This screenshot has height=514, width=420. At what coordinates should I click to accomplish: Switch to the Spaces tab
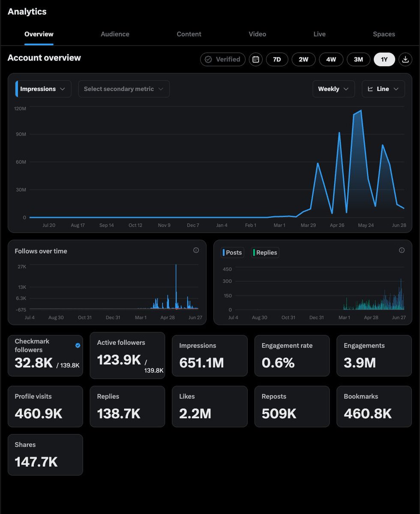[x=384, y=34]
